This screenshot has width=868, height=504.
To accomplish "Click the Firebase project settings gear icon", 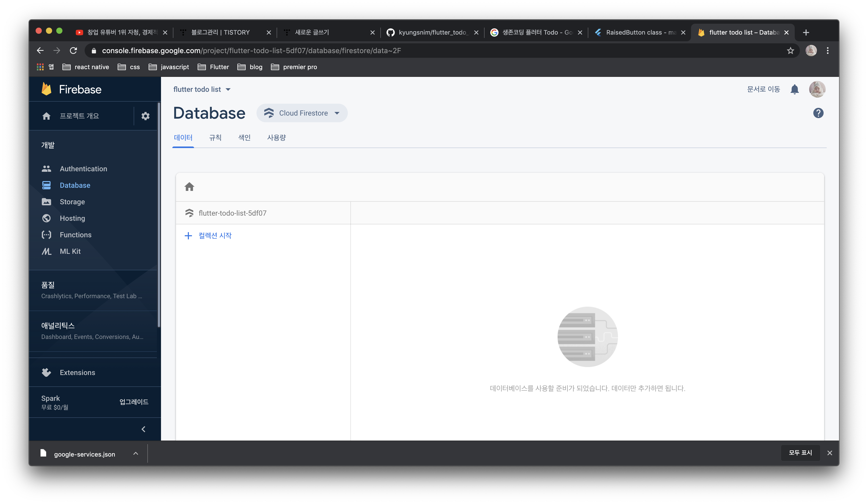I will pos(145,116).
